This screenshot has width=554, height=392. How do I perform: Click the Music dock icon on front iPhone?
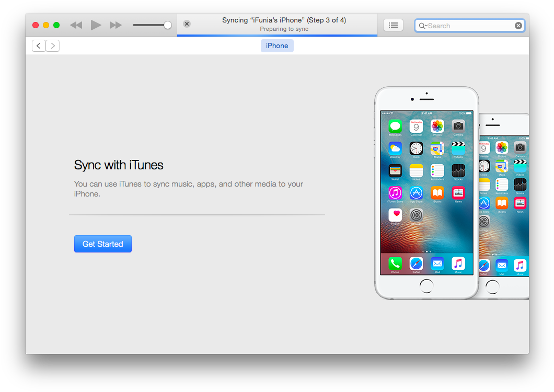click(458, 263)
